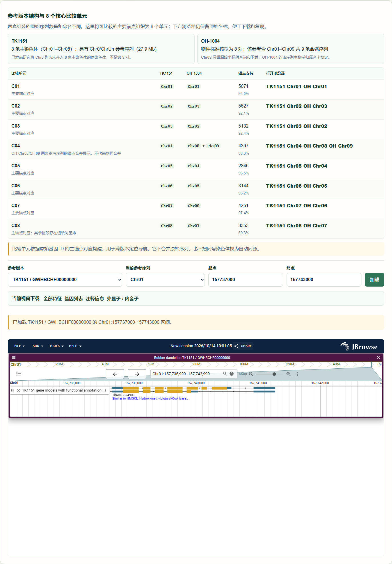Viewport: 392px width, 564px height.
Task: Open the FILE menu
Action: (20, 346)
